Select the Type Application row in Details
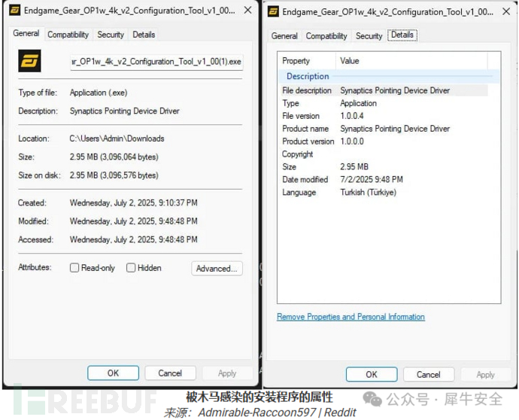 coord(384,103)
